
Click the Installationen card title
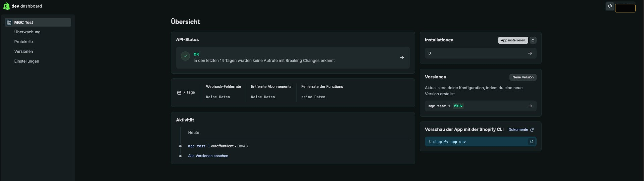click(439, 40)
